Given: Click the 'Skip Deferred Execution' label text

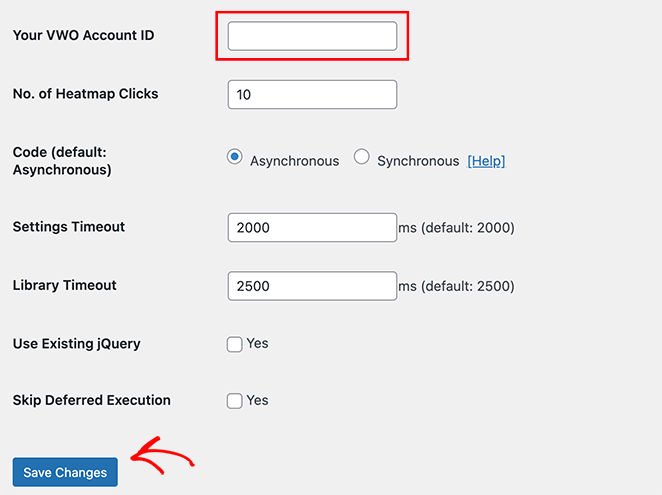Looking at the screenshot, I should coord(92,400).
